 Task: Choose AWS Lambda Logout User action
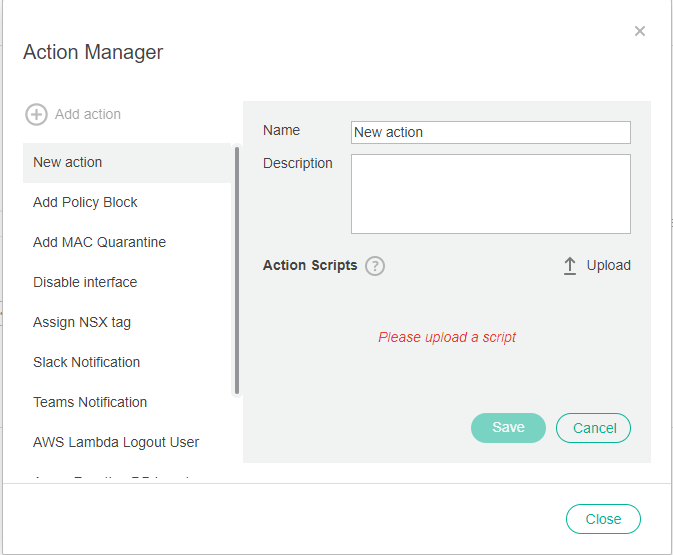point(116,442)
